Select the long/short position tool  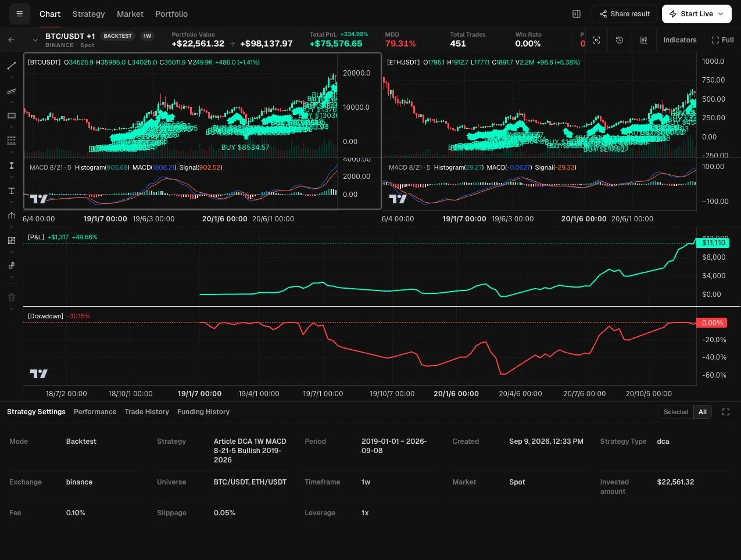(x=11, y=265)
